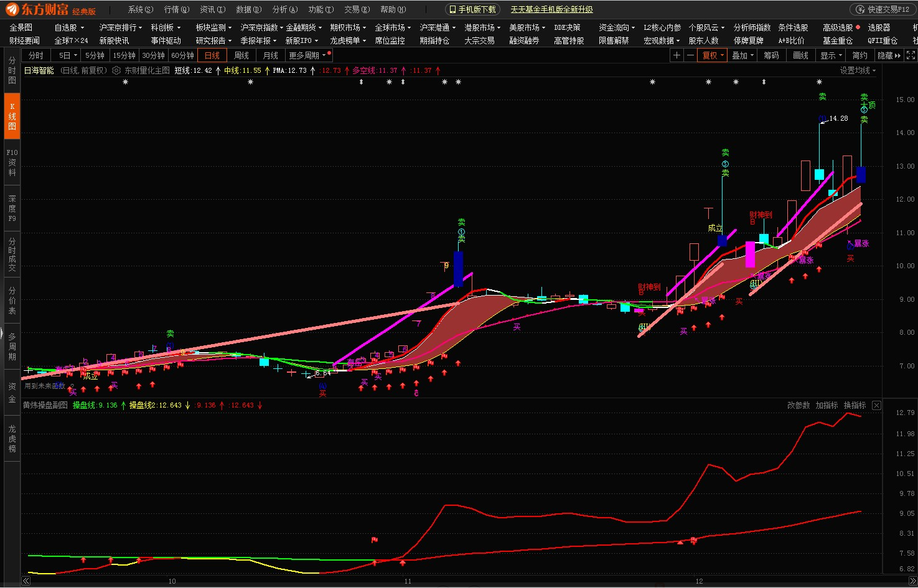
Task: Open indicator settings gear beside 日海智能
Action: coord(116,70)
